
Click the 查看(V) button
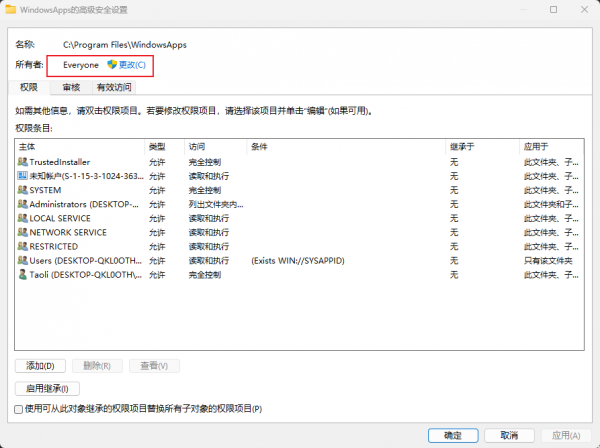[x=154, y=366]
